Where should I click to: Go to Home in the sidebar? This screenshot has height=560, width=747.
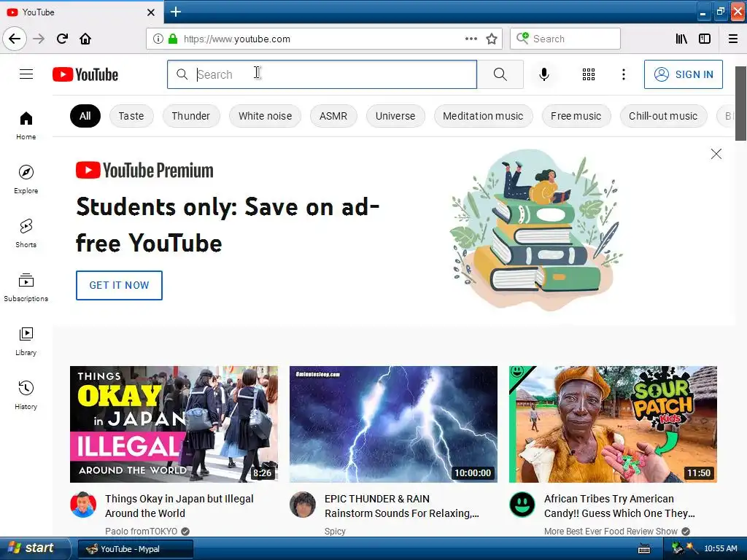tap(26, 125)
